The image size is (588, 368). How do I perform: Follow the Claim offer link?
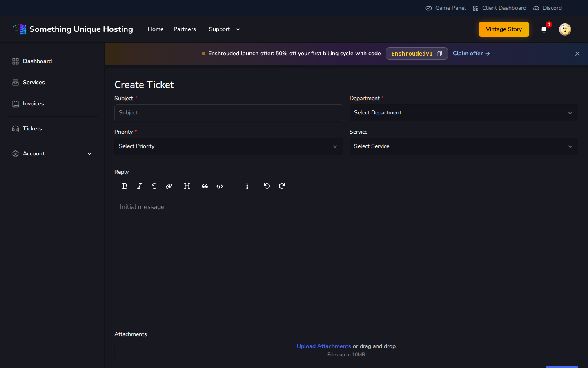pyautogui.click(x=471, y=54)
